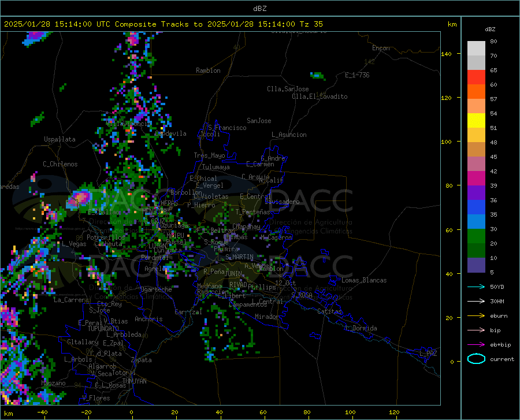Click the 20 dBZ green swatch
This screenshot has height=420, width=520.
click(476, 236)
